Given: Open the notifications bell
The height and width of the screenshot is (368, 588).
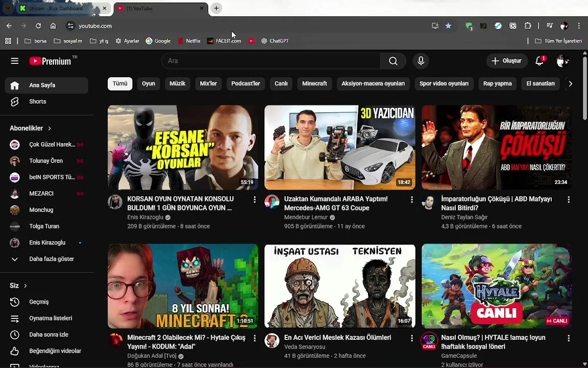Looking at the screenshot, I should point(540,61).
